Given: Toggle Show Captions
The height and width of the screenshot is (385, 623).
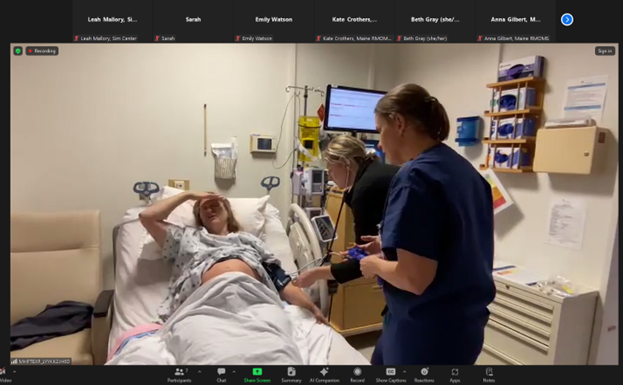Looking at the screenshot, I should [x=391, y=375].
